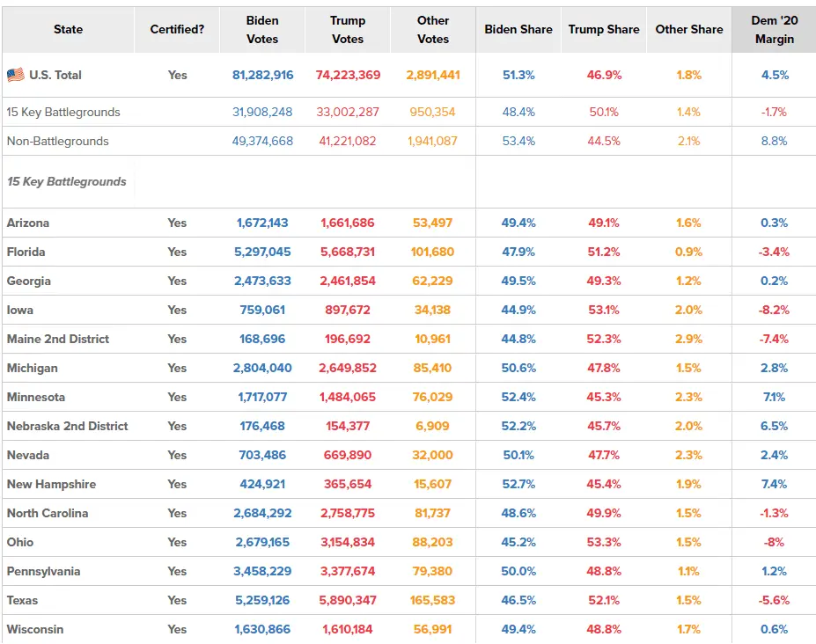Screen dimensions: 816x644
Task: Click Texas Trump votes value 5,890,347
Action: pyautogui.click(x=348, y=600)
